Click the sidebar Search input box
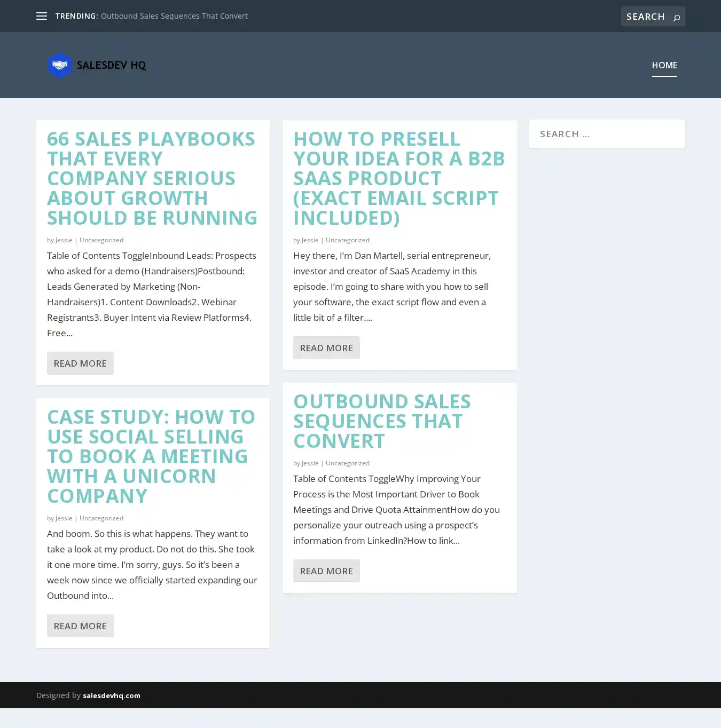Image resolution: width=721 pixels, height=728 pixels. pyautogui.click(x=607, y=134)
